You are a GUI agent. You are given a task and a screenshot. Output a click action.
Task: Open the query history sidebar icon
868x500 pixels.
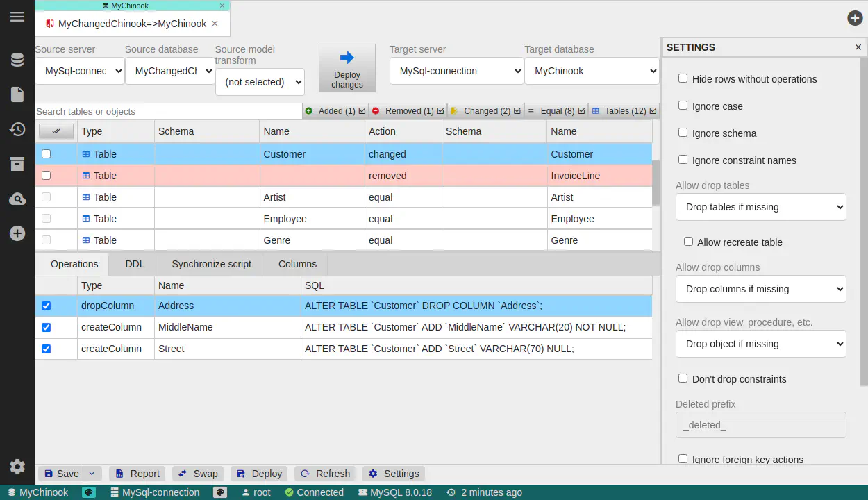pos(17,129)
